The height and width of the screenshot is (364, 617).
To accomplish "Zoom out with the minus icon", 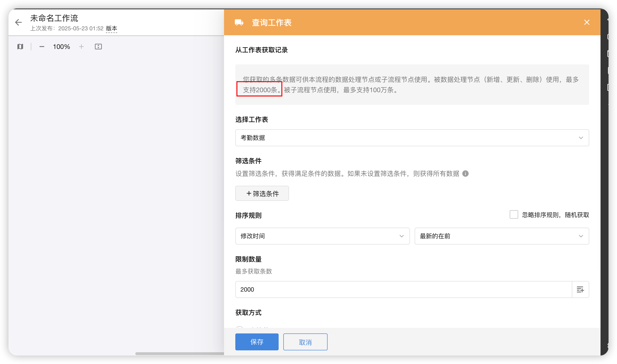I will 42,47.
